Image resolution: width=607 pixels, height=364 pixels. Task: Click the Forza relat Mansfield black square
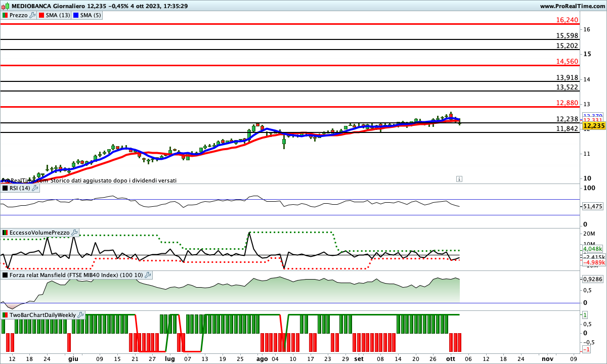point(5,275)
